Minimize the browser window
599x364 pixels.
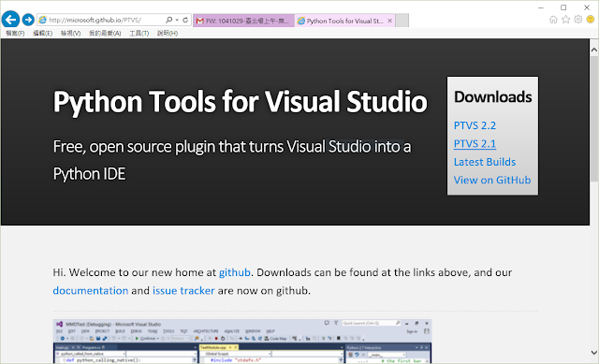click(x=541, y=7)
